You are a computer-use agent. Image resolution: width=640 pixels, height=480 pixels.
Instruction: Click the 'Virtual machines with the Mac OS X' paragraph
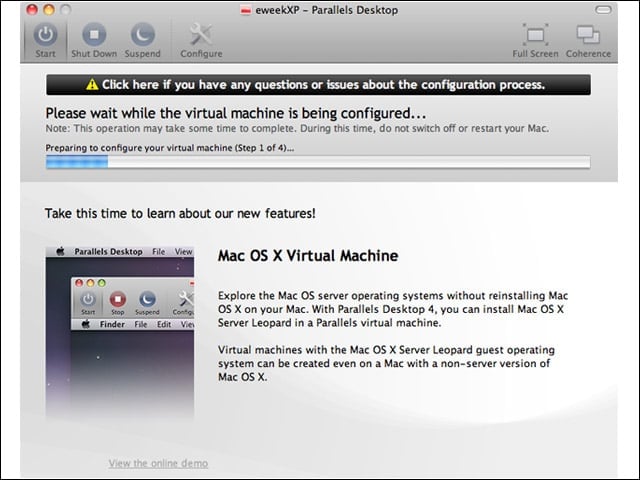[x=386, y=363]
